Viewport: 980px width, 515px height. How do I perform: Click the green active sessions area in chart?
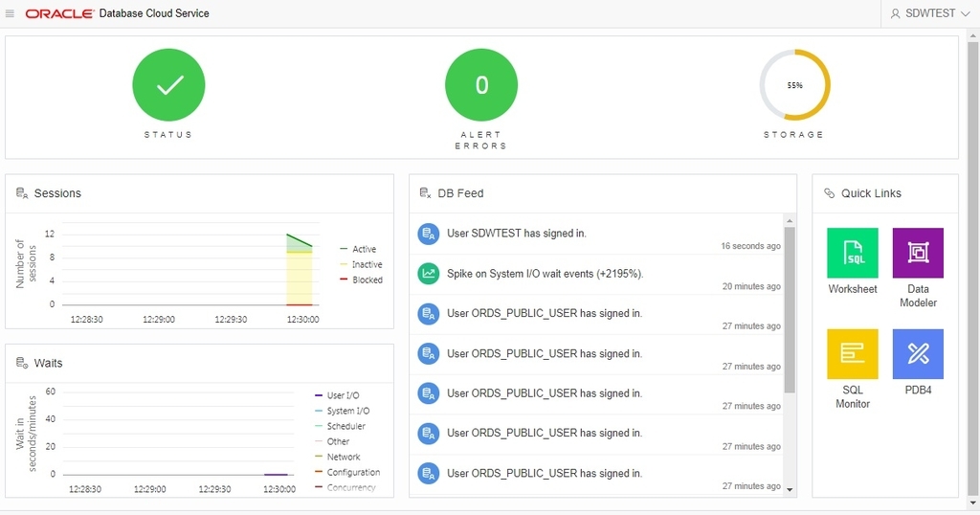click(297, 246)
